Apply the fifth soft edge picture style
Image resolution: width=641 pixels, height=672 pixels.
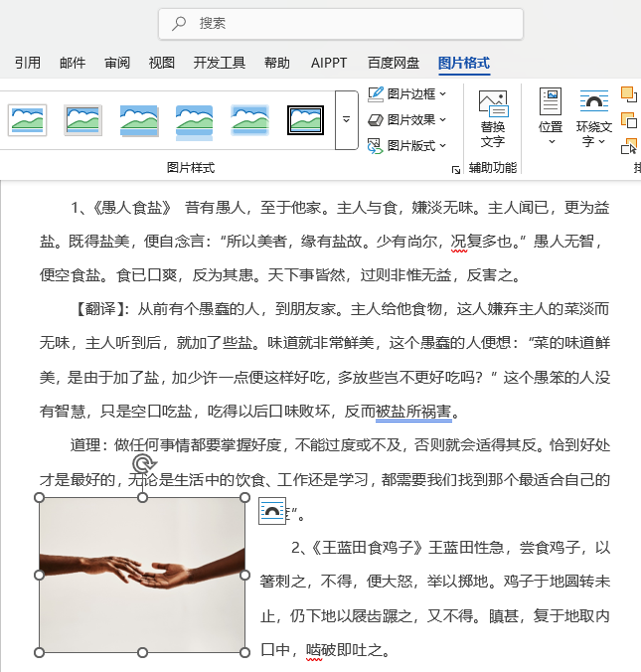249,120
